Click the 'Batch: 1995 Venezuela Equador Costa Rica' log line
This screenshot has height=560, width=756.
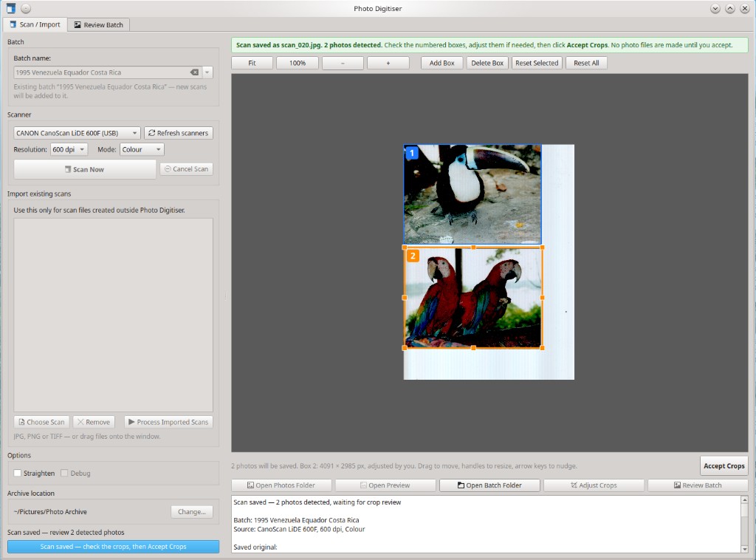296,520
